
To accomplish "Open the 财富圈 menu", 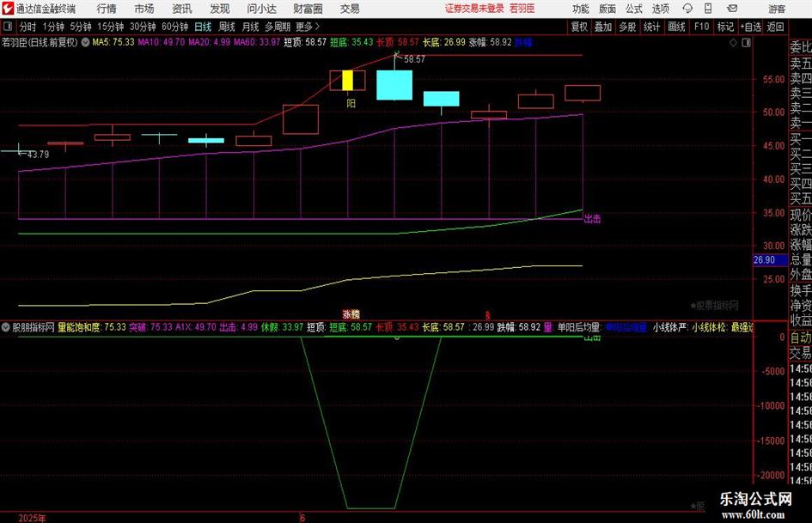I will [308, 9].
